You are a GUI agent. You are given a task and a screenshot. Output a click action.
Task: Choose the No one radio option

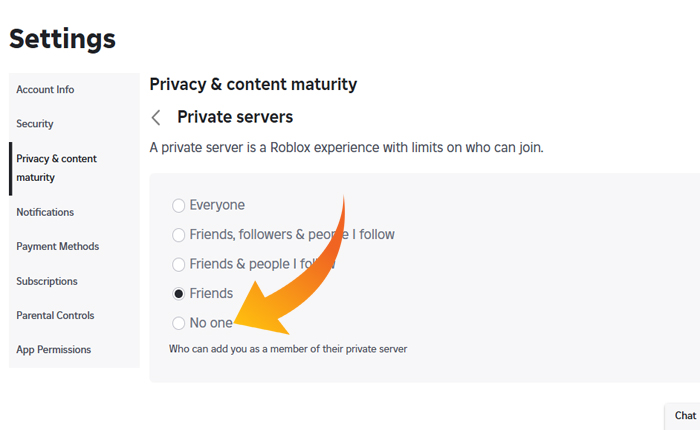point(179,323)
